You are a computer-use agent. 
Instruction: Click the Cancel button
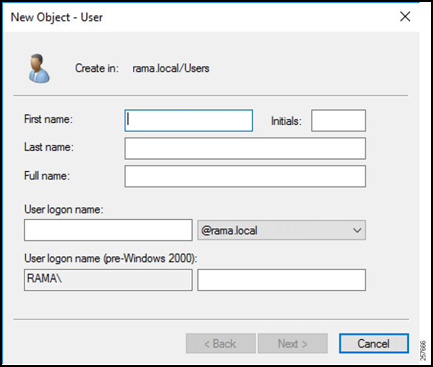click(x=374, y=343)
